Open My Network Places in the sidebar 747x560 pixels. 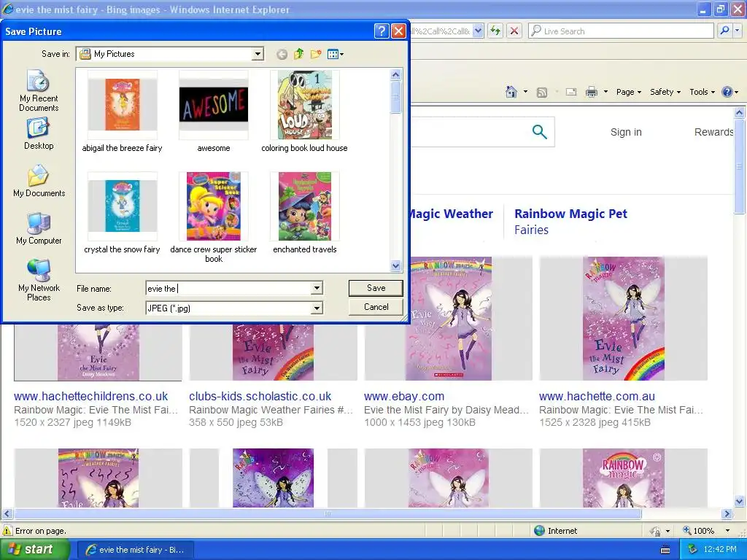pos(39,281)
